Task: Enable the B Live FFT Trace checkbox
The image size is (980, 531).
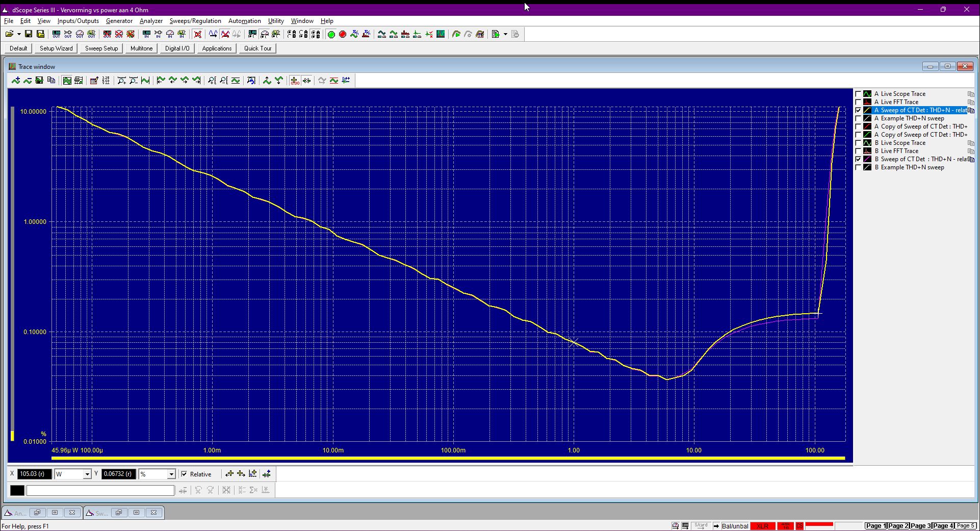Action: 858,151
